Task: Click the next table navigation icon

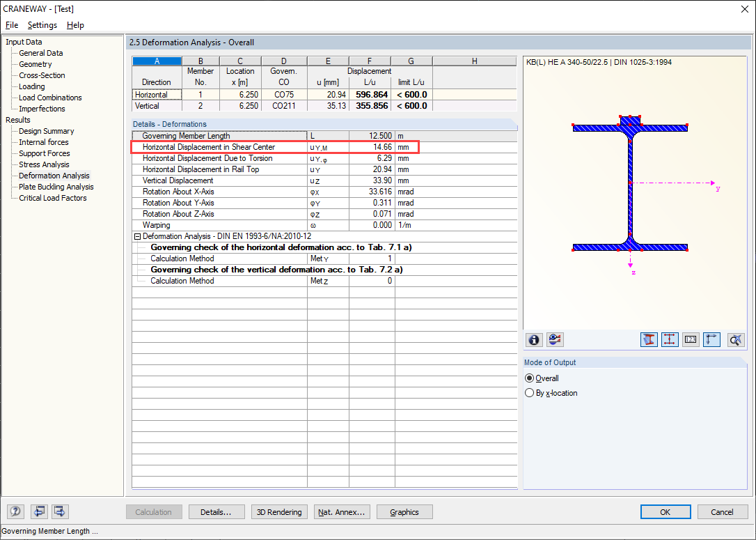Action: coord(59,511)
